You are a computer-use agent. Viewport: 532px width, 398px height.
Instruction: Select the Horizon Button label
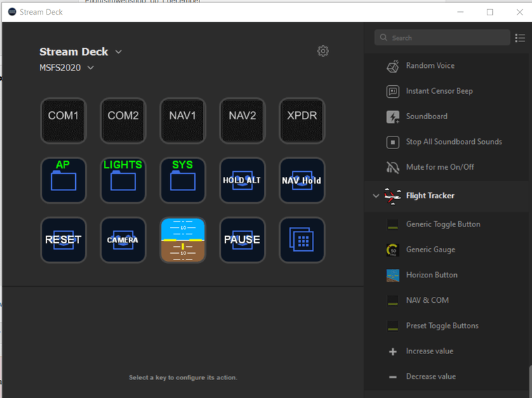tap(432, 275)
